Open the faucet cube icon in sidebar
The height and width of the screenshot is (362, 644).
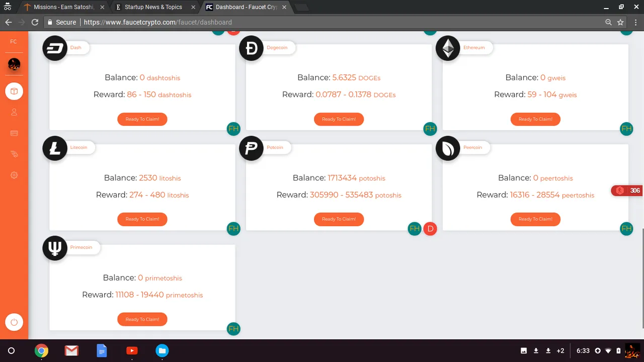(14, 91)
